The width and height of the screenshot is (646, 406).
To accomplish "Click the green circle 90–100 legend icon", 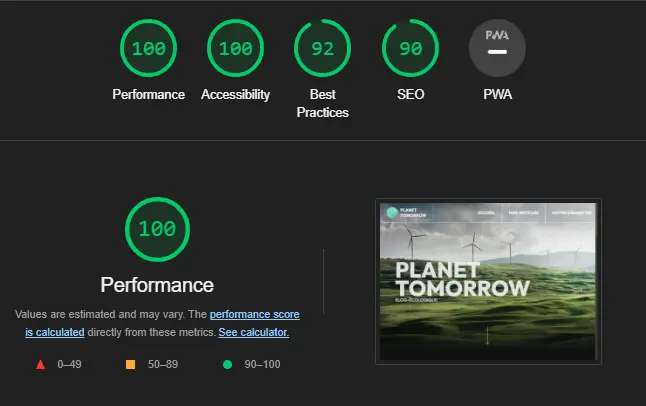I will tap(227, 364).
